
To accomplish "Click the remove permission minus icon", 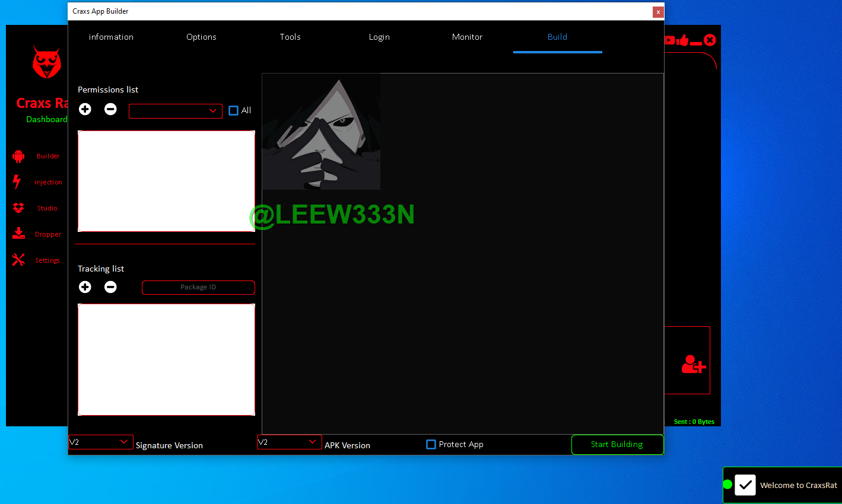I will [110, 109].
